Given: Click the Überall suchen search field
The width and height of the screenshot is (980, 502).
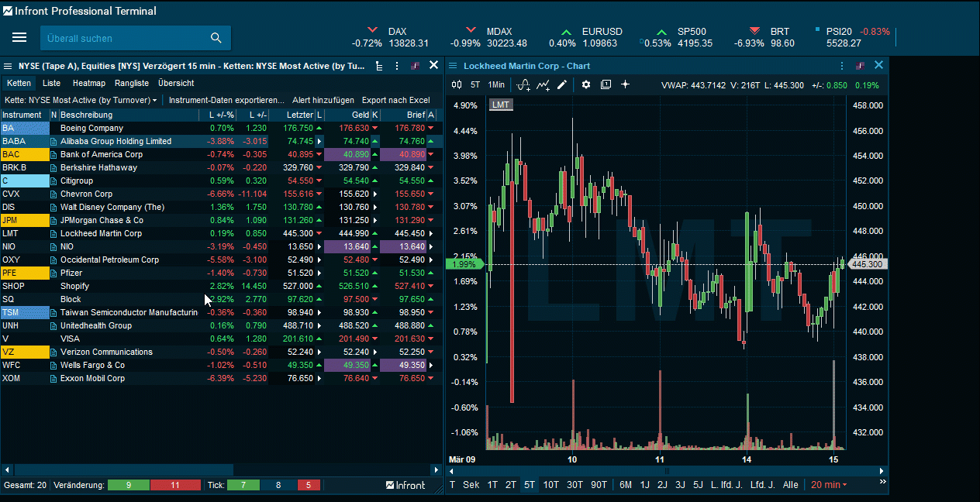Looking at the screenshot, I should 124,38.
